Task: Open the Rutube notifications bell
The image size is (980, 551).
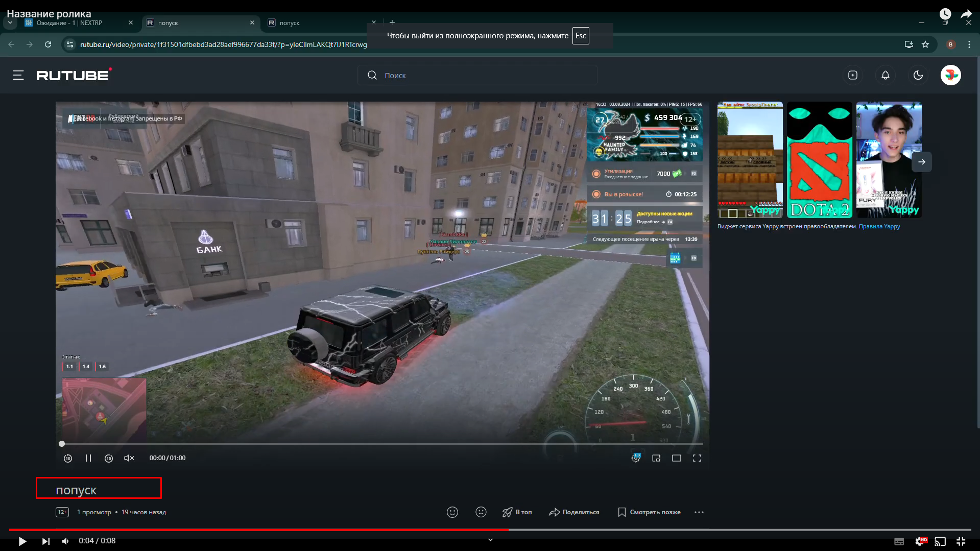Action: pos(885,75)
